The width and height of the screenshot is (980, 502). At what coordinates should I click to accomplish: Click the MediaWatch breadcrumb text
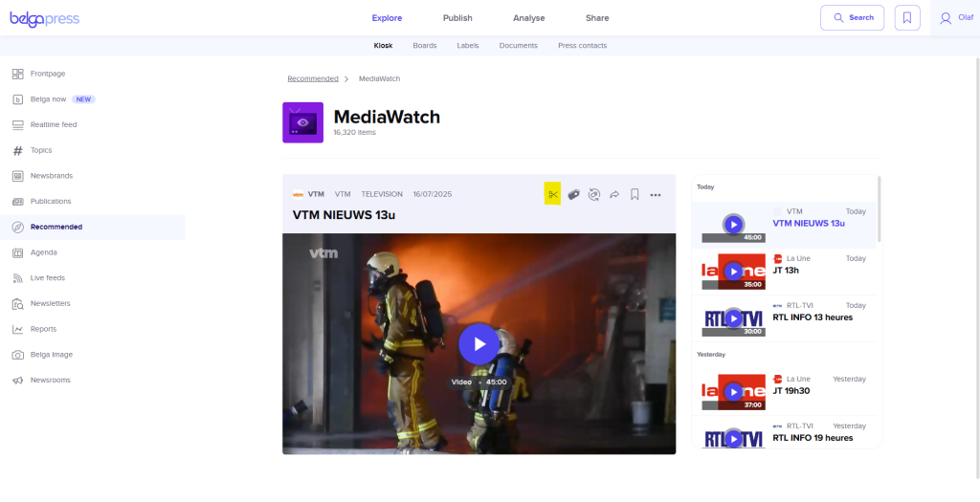click(x=379, y=78)
